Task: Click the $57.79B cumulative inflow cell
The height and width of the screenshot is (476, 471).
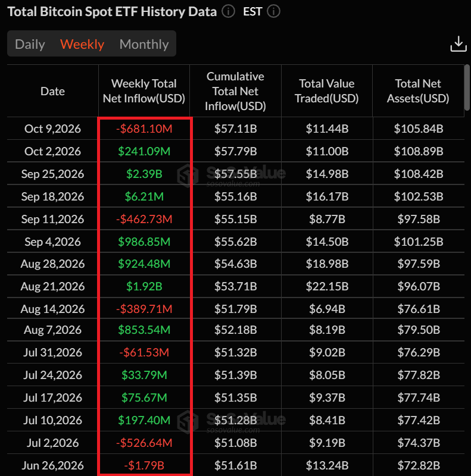Action: point(236,151)
